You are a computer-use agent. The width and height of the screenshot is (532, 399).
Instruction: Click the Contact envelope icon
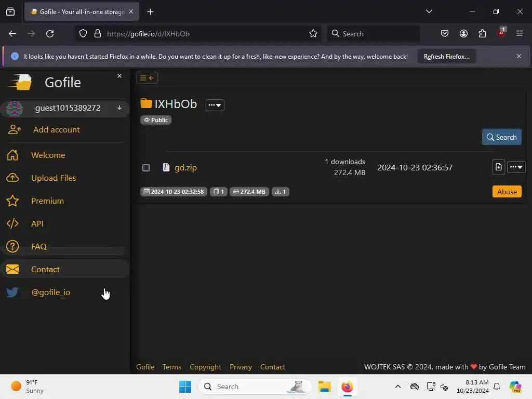pos(12,270)
